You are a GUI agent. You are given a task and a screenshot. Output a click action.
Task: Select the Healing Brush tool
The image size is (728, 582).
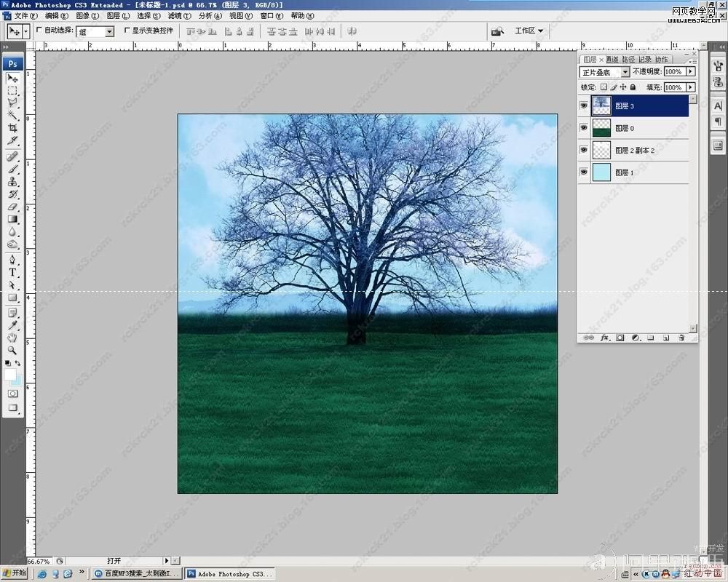tap(12, 156)
